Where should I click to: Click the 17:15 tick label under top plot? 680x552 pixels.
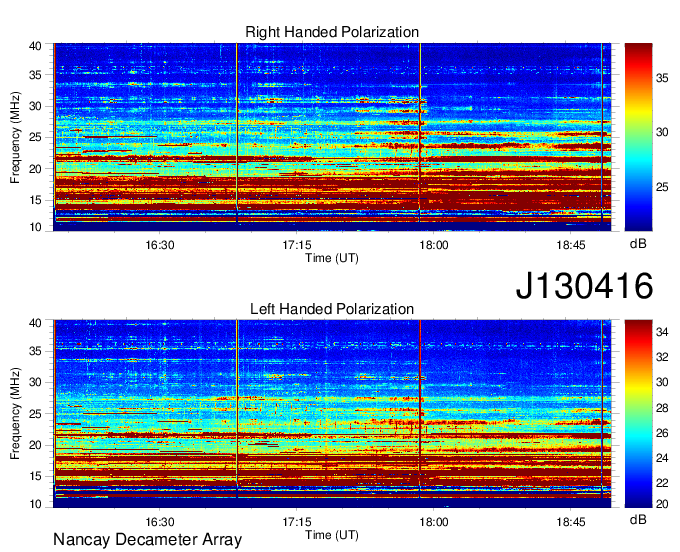297,245
